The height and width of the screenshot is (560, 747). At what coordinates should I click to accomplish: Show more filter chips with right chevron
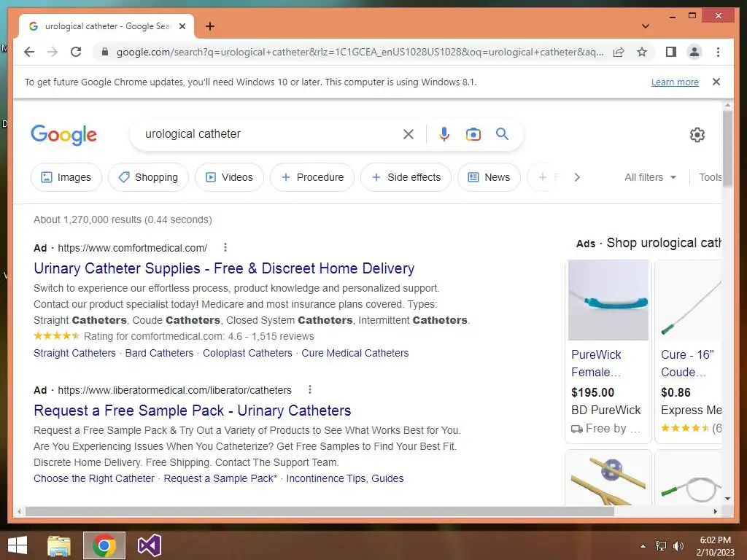coord(577,177)
